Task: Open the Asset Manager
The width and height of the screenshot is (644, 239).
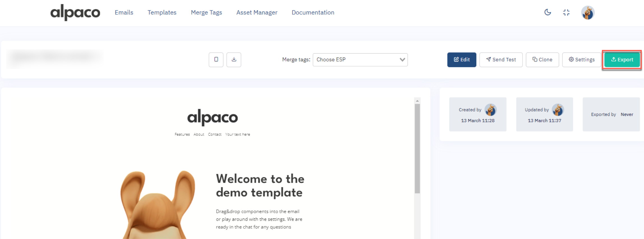Action: click(x=257, y=12)
